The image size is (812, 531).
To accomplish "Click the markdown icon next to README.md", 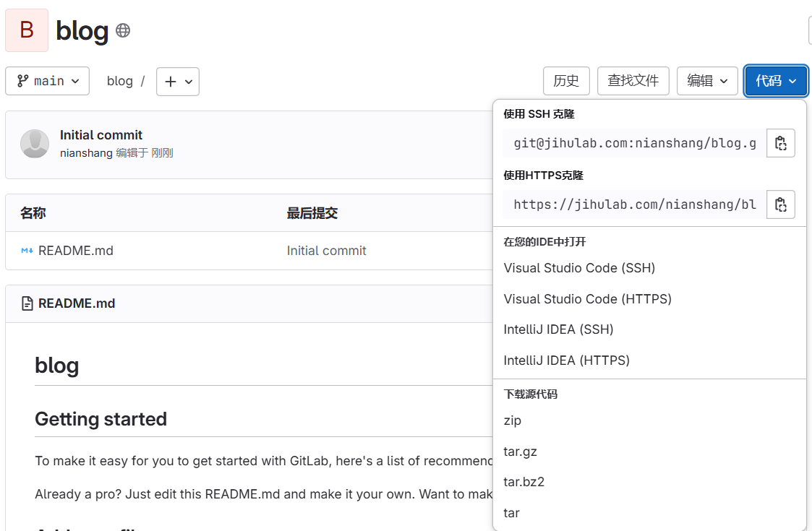I will click(x=27, y=250).
